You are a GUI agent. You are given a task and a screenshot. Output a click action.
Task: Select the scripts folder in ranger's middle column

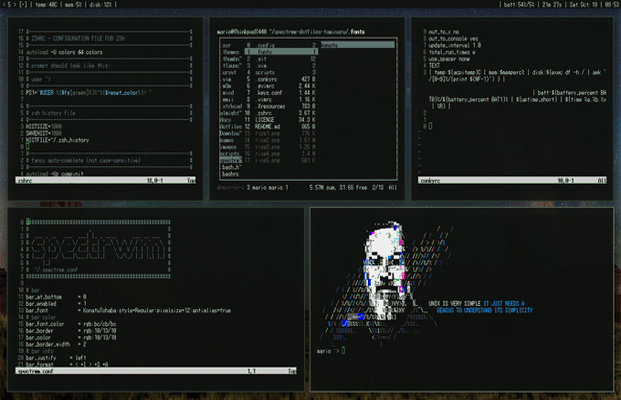(x=281, y=72)
